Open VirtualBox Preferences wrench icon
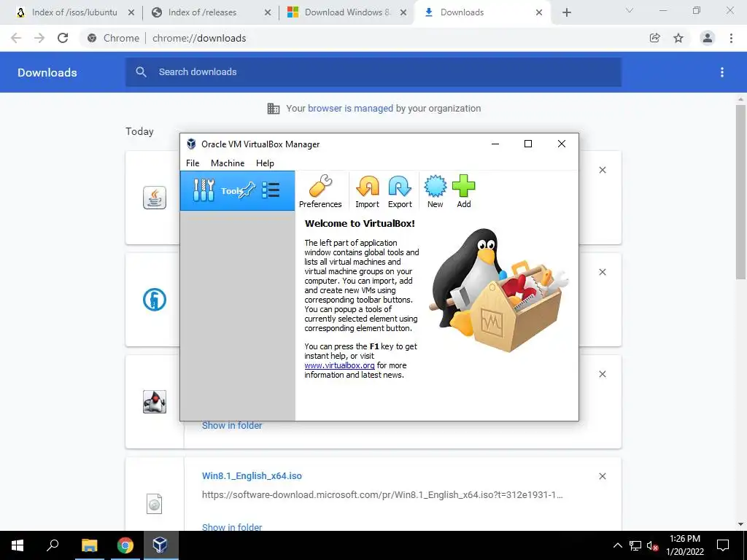Image resolution: width=747 pixels, height=560 pixels. 320,186
